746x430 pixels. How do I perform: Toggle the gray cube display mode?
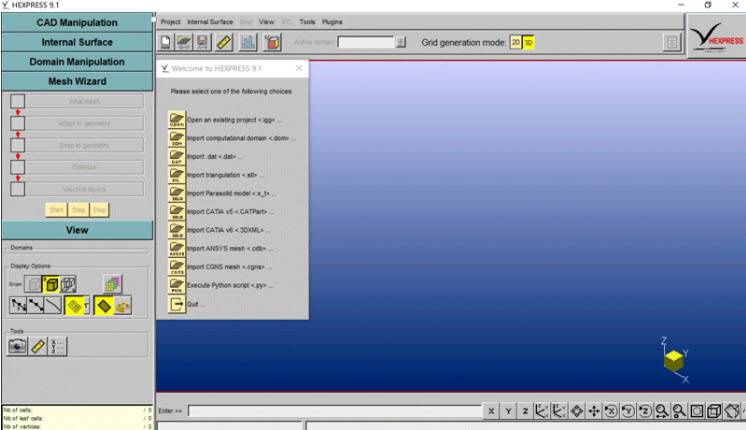point(33,284)
